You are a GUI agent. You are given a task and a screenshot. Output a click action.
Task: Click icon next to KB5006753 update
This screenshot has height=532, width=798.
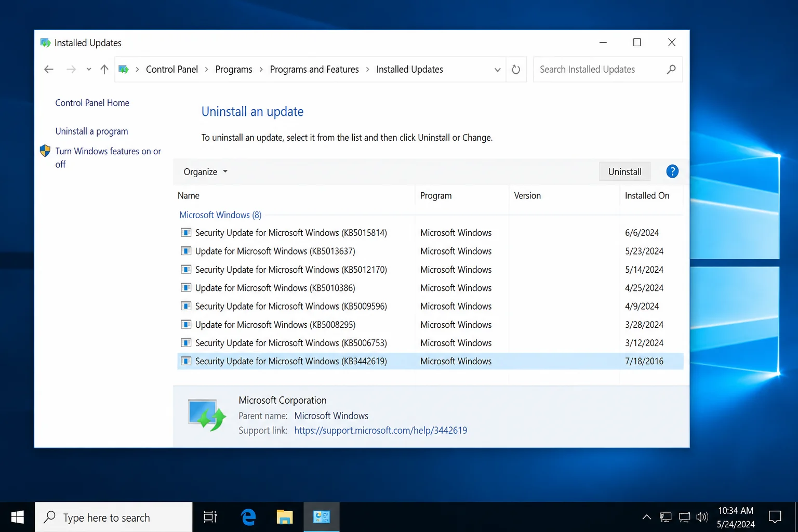coord(186,342)
